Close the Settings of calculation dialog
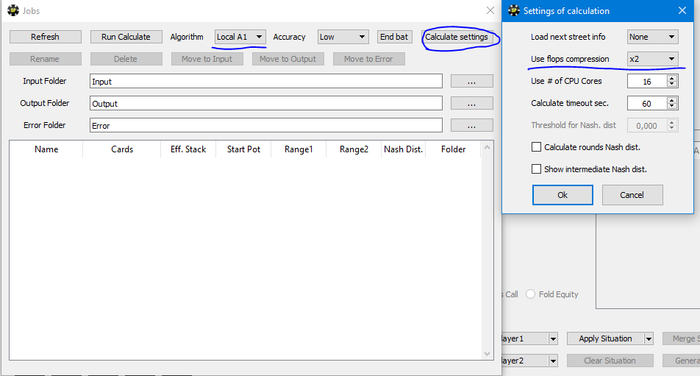 682,10
